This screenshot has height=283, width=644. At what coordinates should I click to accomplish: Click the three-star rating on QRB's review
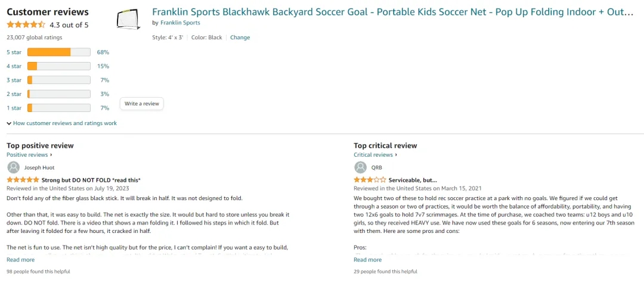(x=369, y=180)
